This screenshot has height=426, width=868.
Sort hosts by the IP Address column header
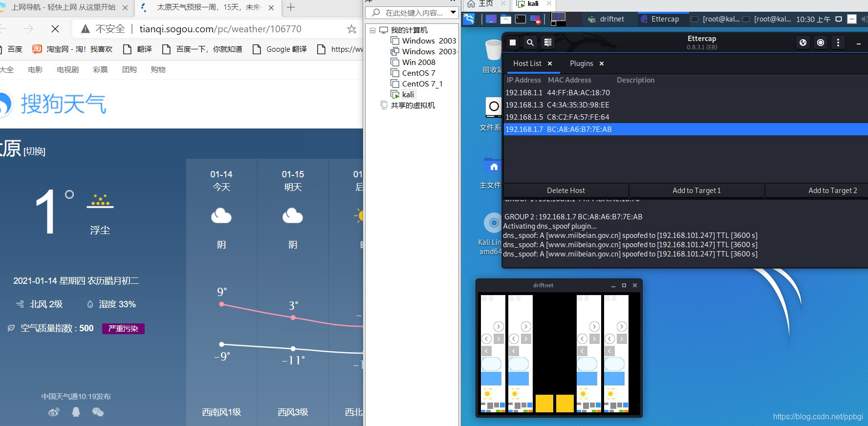(524, 80)
